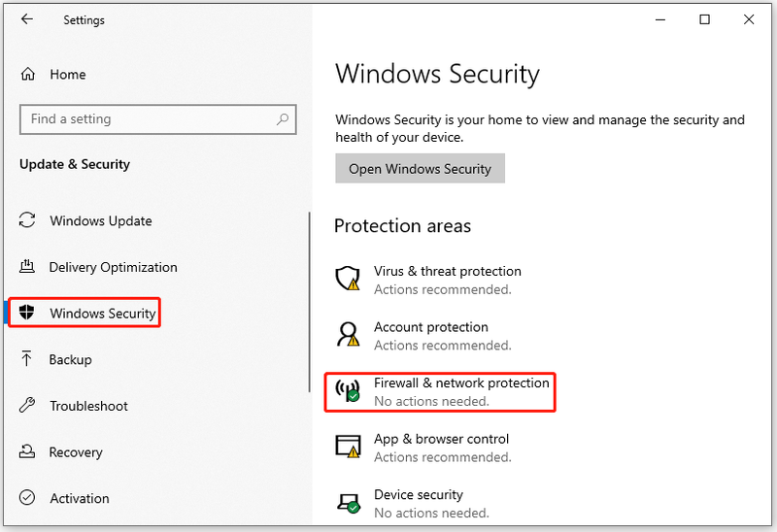Click the back arrow icon in Settings
The width and height of the screenshot is (777, 532).
[x=27, y=19]
